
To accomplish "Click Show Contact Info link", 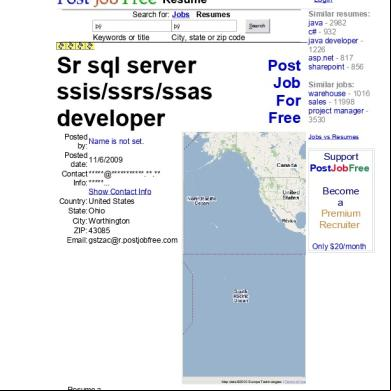I will click(120, 192).
